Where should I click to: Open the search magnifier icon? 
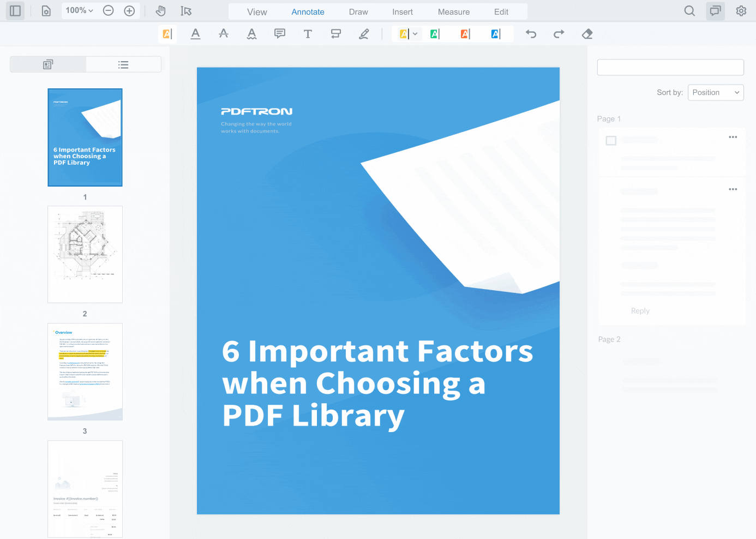point(689,11)
